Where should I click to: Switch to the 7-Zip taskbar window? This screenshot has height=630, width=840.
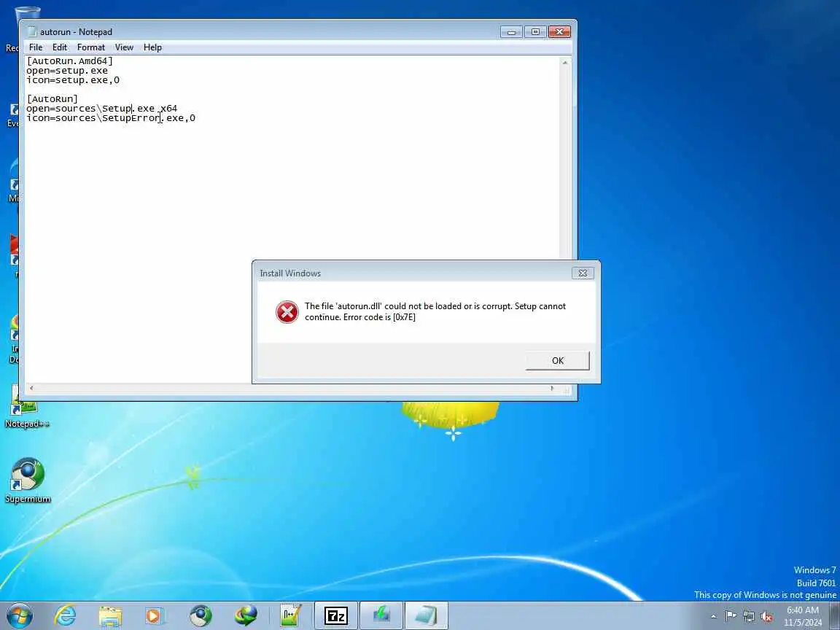point(336,615)
